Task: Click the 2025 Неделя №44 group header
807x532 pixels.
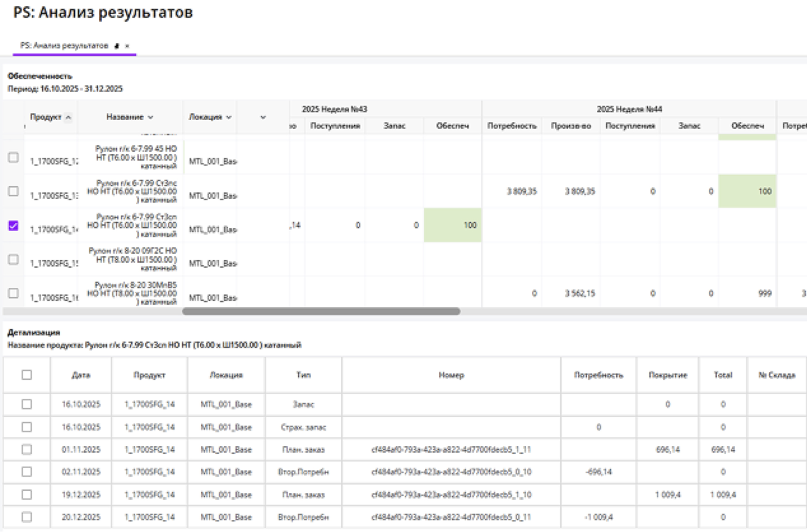Action: click(629, 109)
